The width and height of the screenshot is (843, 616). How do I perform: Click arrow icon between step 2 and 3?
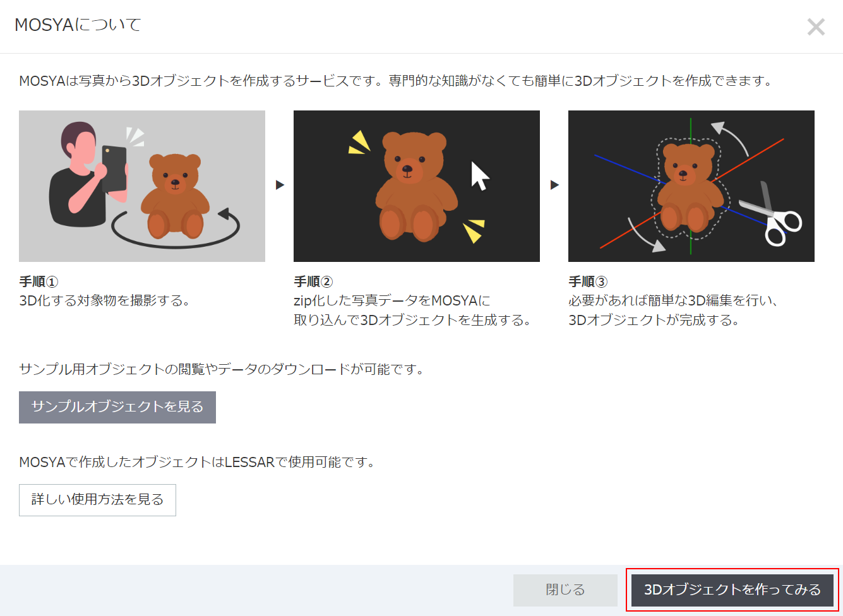coord(554,185)
